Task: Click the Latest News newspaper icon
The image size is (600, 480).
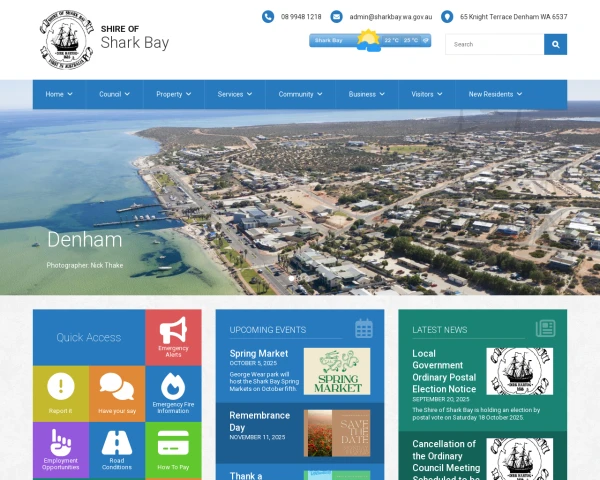Action: pyautogui.click(x=546, y=328)
